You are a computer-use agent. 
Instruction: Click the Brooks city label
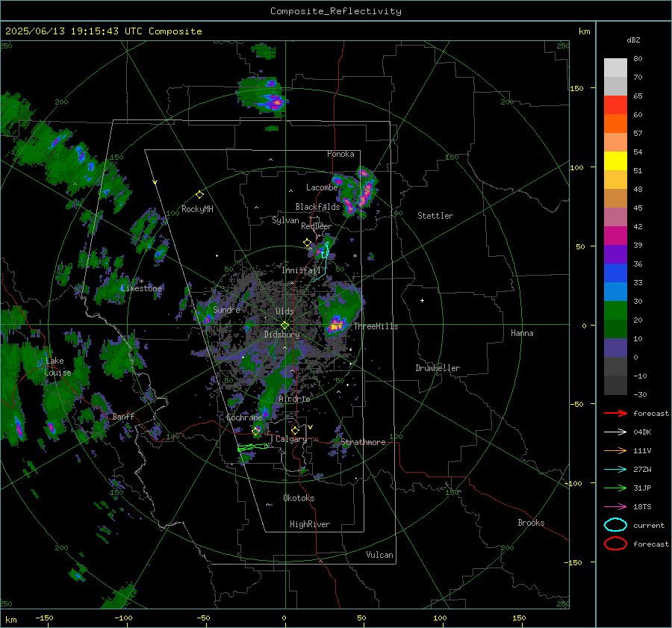coord(531,523)
